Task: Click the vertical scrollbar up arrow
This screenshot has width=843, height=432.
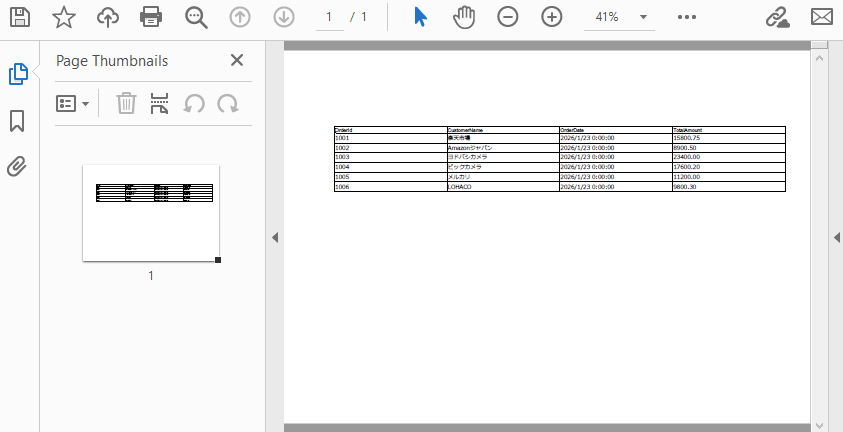Action: [x=819, y=57]
